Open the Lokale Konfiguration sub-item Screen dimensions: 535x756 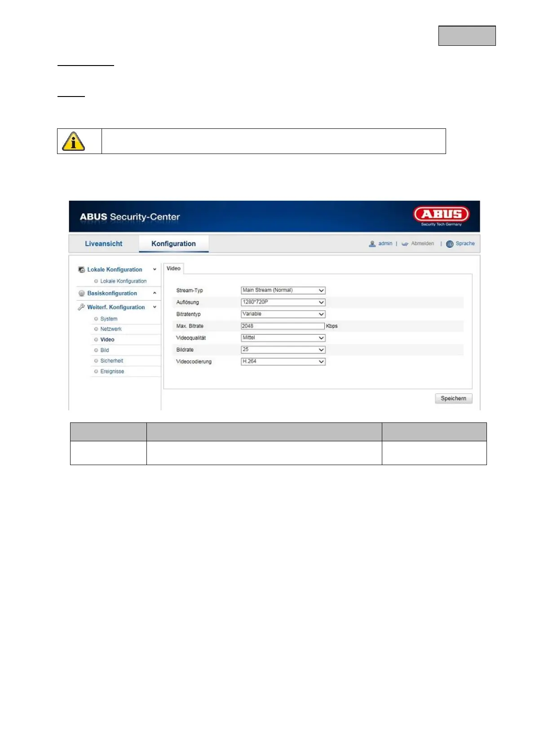(x=123, y=281)
